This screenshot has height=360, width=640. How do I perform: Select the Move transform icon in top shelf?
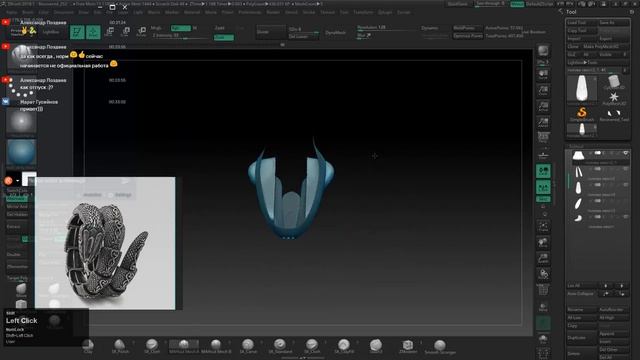coord(110,32)
